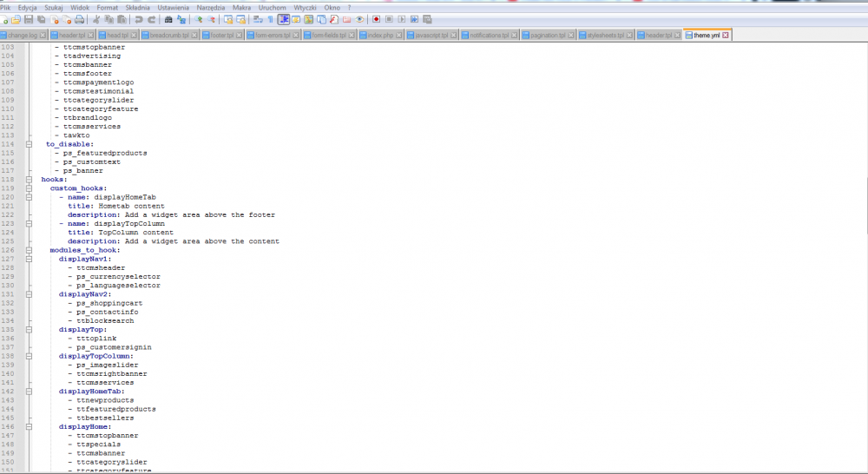868x474 pixels.
Task: Switch to the notifications.tpl tab
Action: [489, 35]
